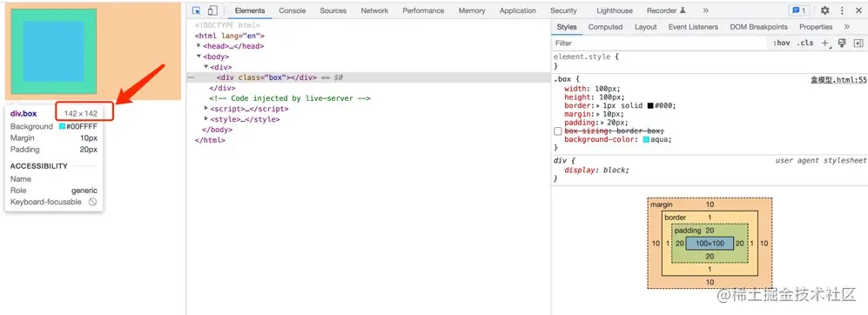The width and height of the screenshot is (868, 315).
Task: Expand the style element node
Action: [206, 119]
